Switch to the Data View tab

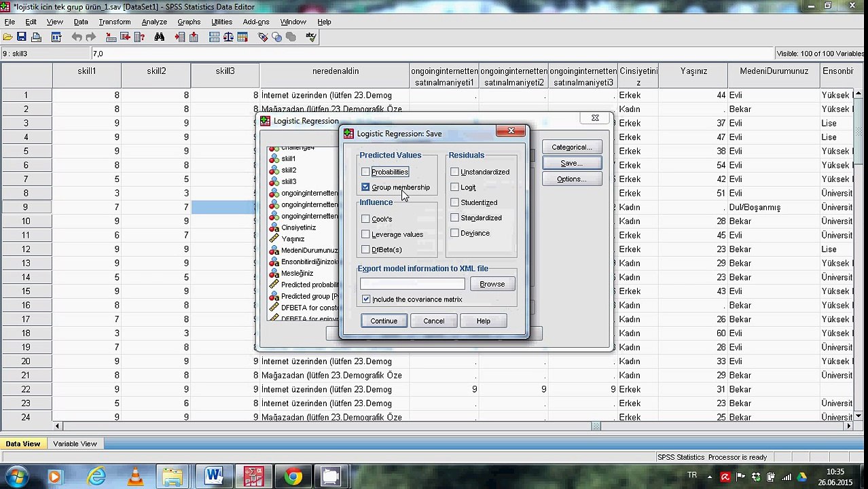(23, 443)
